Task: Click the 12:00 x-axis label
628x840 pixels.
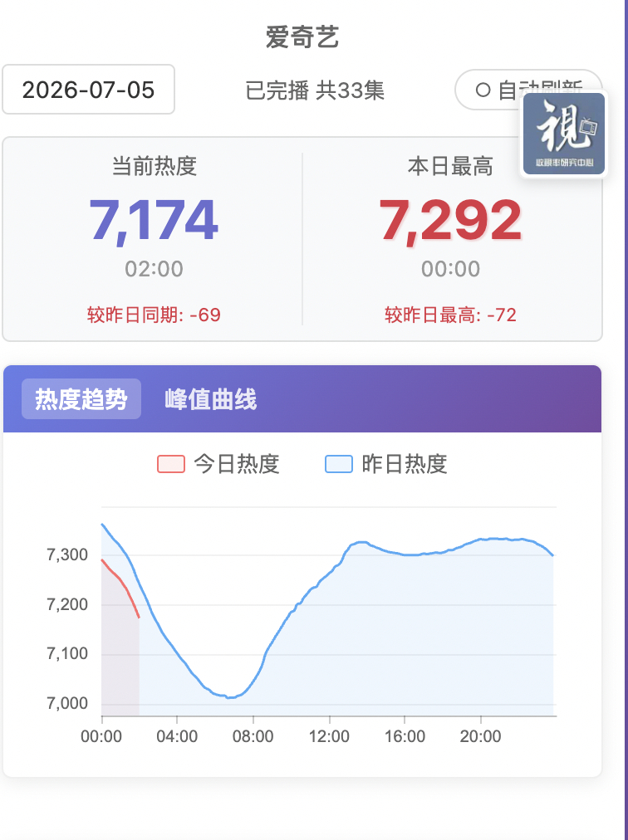Action: 329,736
